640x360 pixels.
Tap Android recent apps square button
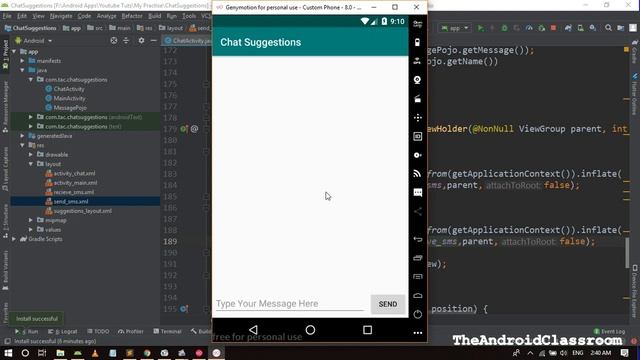point(367,330)
